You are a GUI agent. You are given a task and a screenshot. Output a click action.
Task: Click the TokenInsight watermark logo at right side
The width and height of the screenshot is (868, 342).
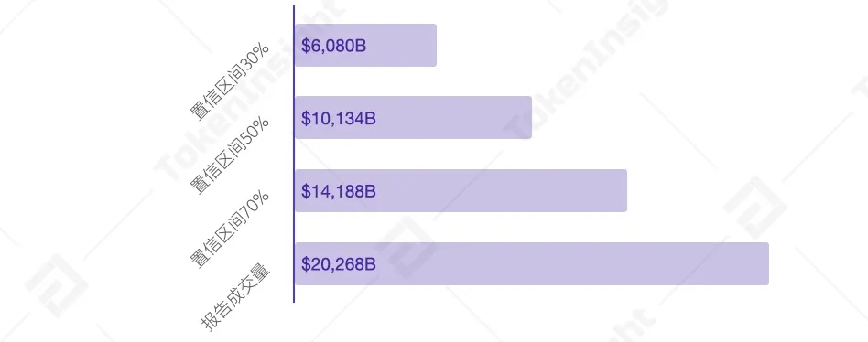(x=755, y=208)
